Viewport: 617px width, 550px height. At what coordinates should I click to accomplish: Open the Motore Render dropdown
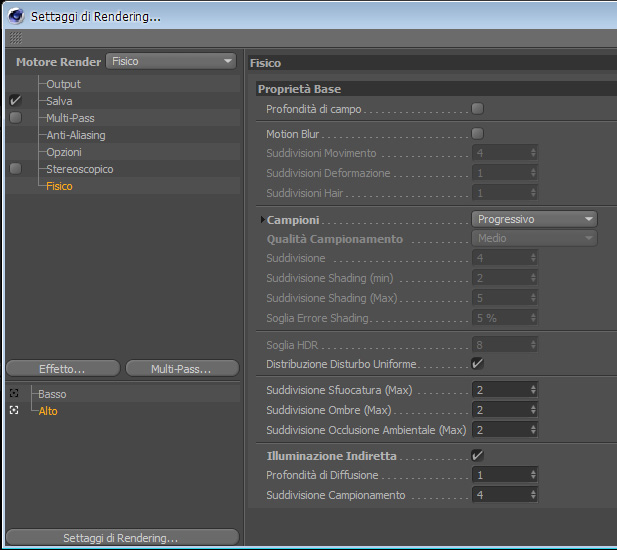[171, 61]
